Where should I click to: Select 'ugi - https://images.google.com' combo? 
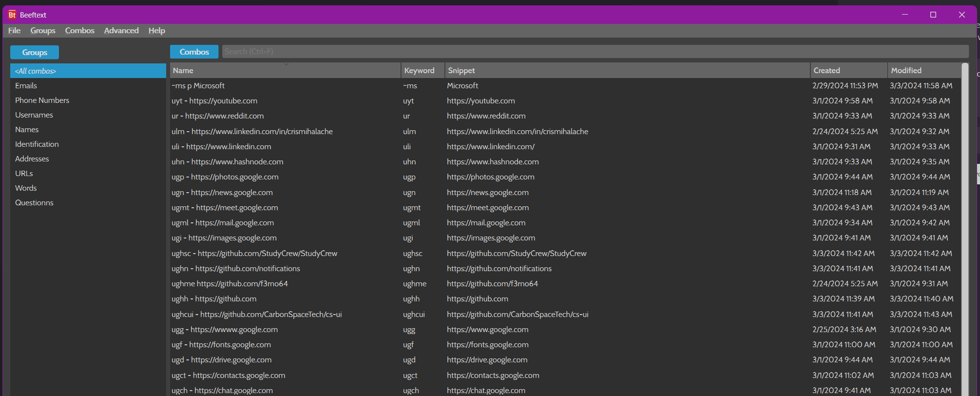point(224,238)
